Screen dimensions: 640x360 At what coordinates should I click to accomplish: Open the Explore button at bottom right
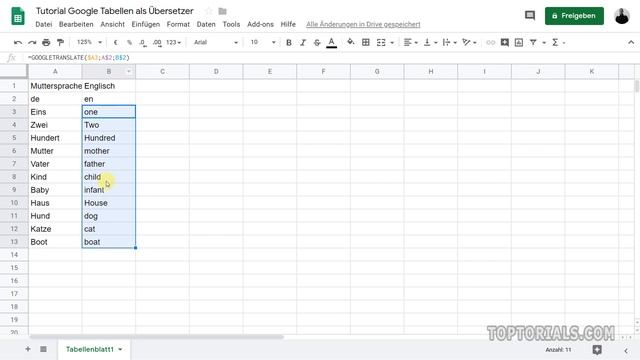pos(597,350)
